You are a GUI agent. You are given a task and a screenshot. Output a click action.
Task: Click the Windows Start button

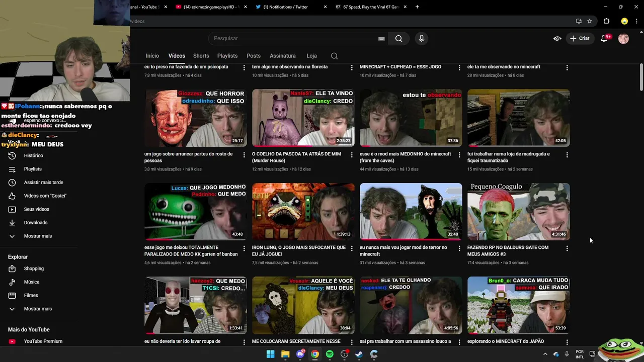pyautogui.click(x=270, y=354)
